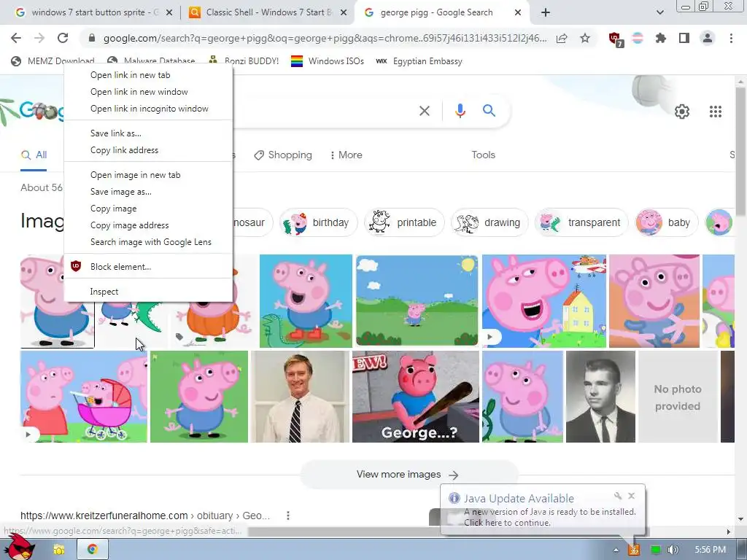Open options for the kreitzerfuneralhome result
This screenshot has width=747, height=560.
pyautogui.click(x=287, y=516)
